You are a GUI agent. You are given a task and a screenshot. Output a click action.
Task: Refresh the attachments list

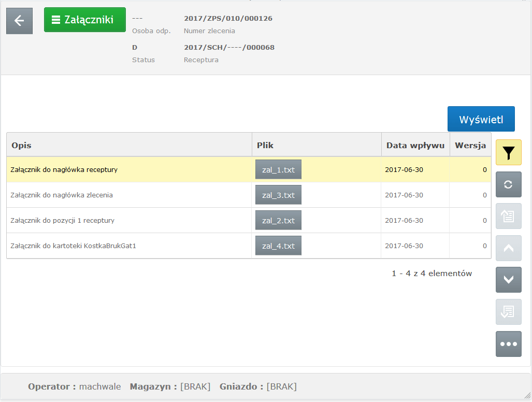click(x=508, y=184)
